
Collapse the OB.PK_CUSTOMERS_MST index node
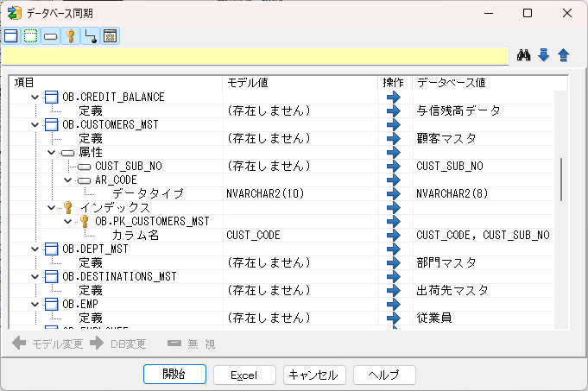tap(68, 222)
